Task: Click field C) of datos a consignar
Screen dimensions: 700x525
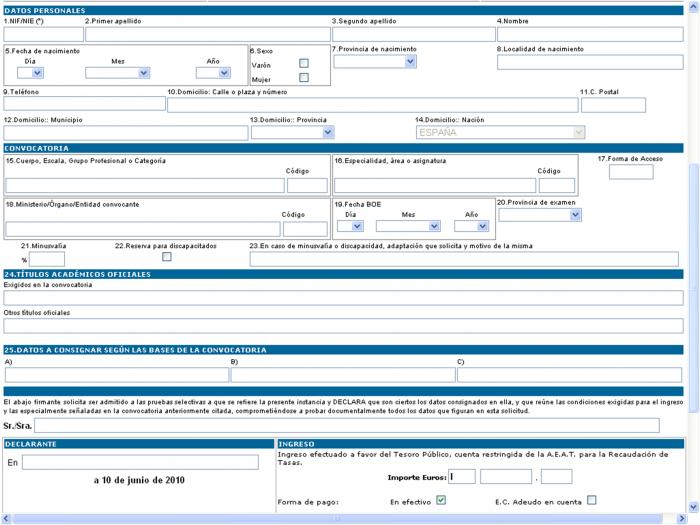Action: coord(570,375)
